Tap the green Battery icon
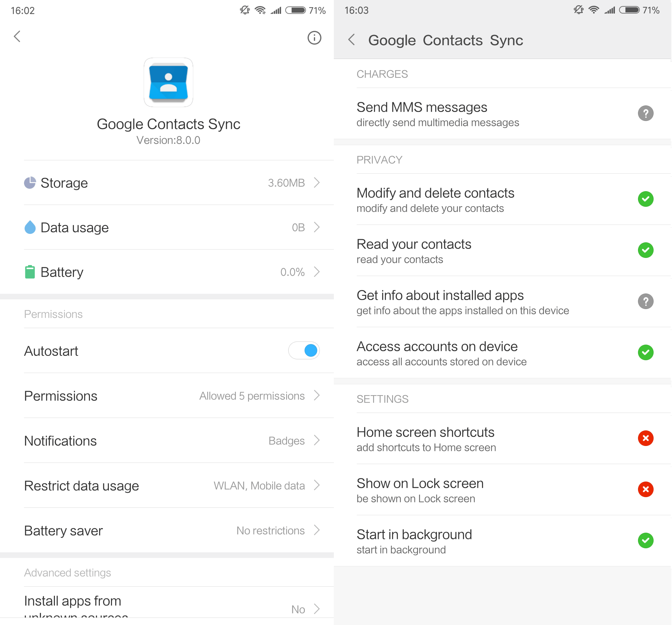The width and height of the screenshot is (672, 625). [30, 272]
